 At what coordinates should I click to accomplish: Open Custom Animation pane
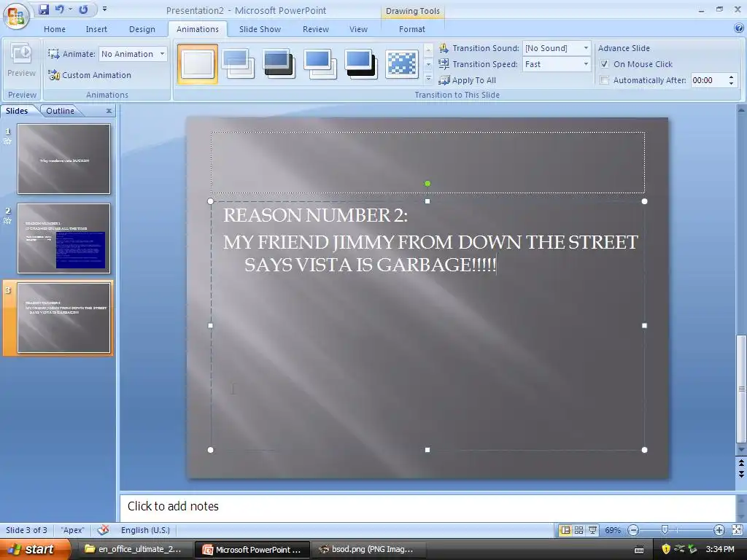click(x=90, y=75)
